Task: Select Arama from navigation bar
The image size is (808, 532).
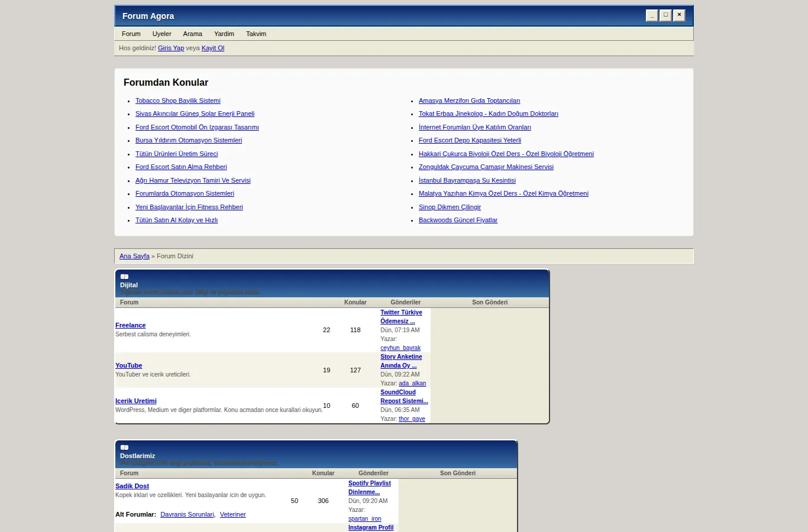Action: [192, 34]
